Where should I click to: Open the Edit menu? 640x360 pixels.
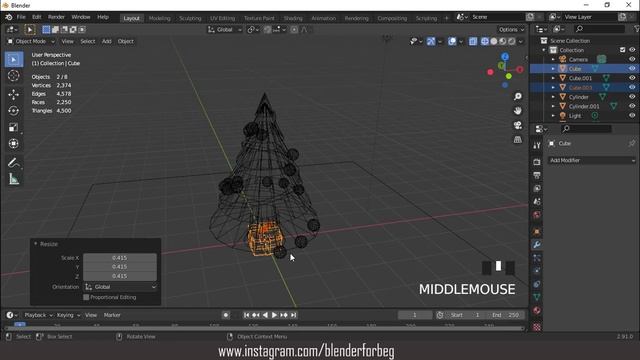click(x=37, y=17)
